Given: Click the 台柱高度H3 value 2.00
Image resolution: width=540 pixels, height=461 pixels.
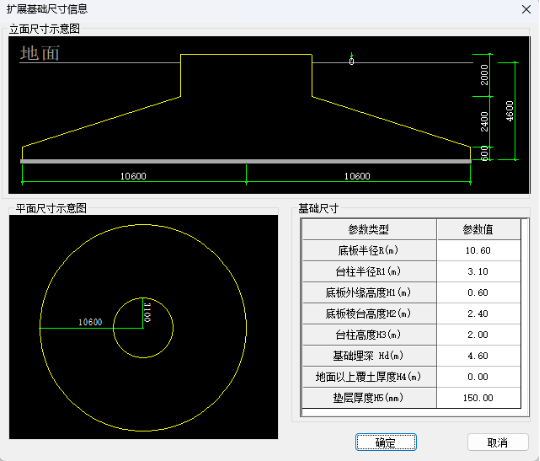Looking at the screenshot, I should (x=478, y=334).
